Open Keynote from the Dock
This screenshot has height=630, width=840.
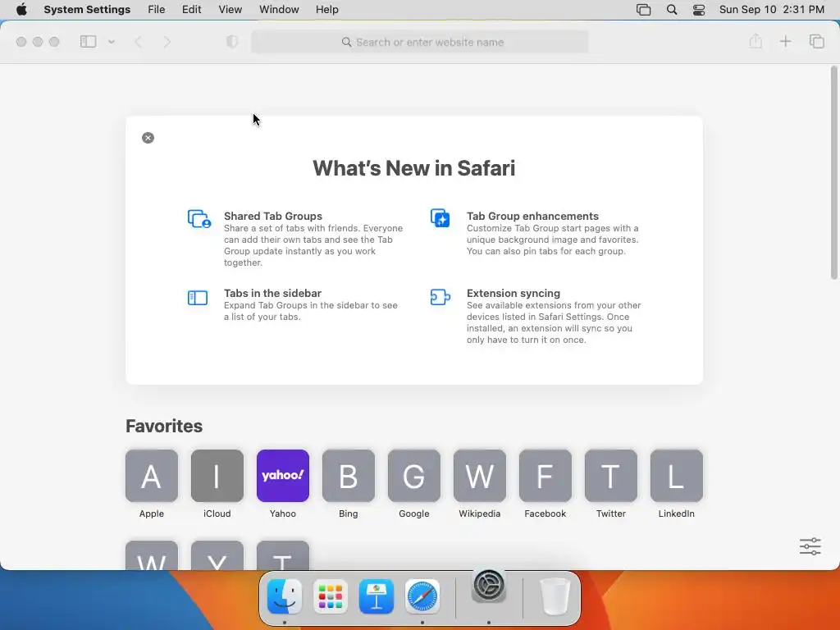click(x=377, y=596)
